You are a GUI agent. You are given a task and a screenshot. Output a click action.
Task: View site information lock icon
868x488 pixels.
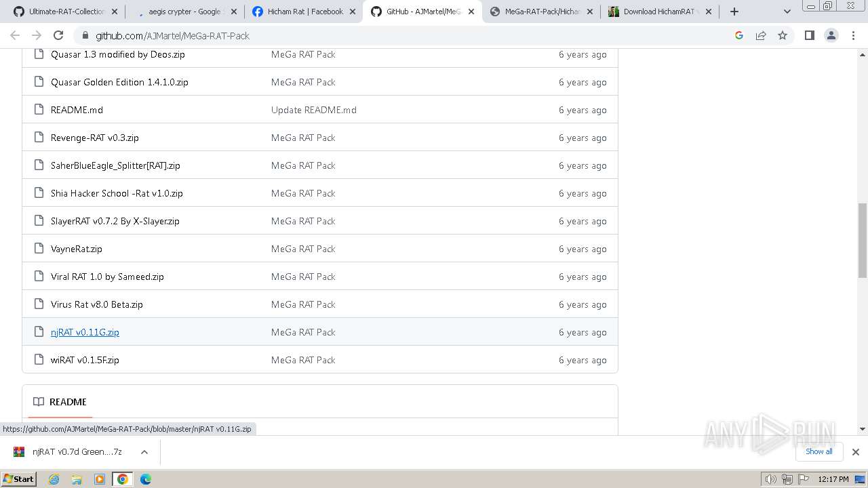(x=85, y=35)
